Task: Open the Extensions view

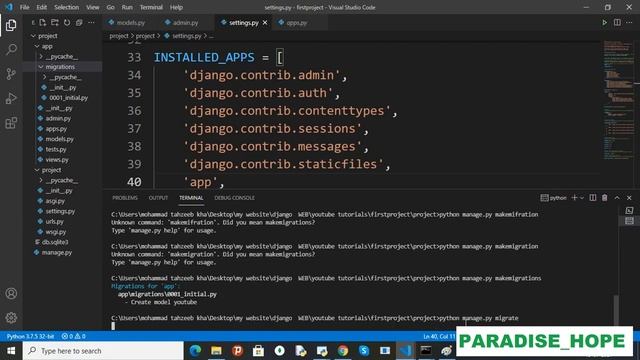Action: tap(11, 123)
